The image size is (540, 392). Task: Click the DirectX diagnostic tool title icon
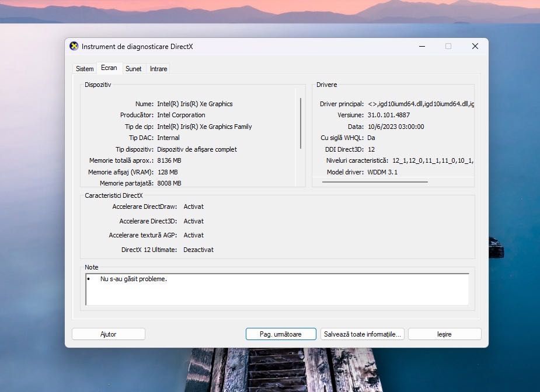tap(74, 46)
